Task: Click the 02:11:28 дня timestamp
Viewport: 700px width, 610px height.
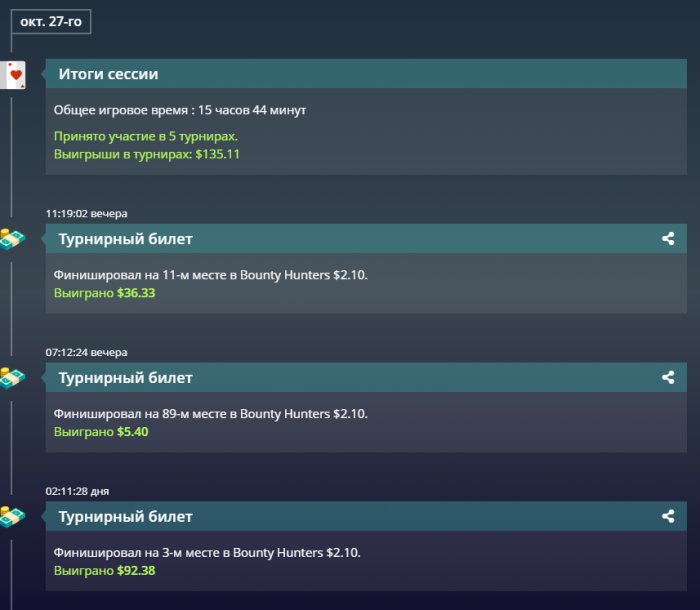Action: coord(78,491)
